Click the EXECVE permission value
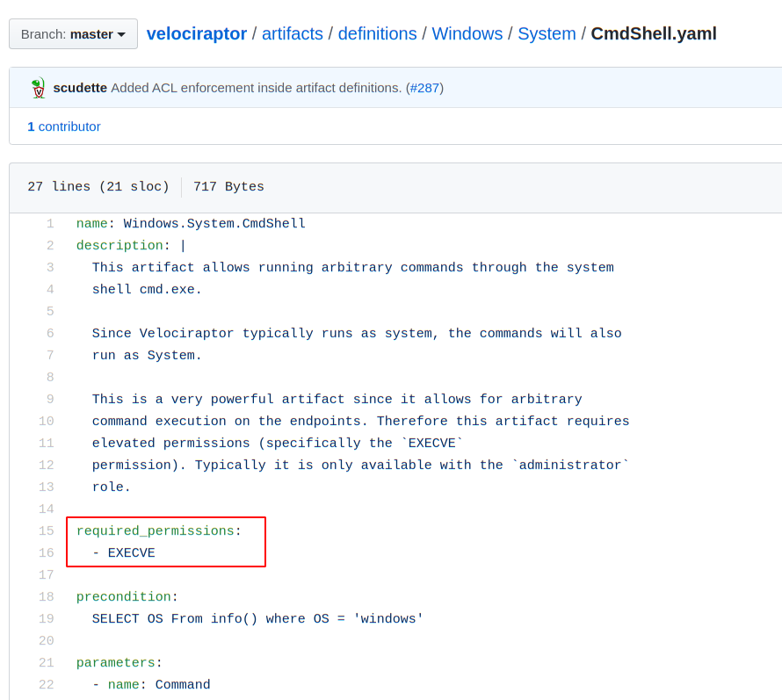Screen dimensions: 782x700 131,553
